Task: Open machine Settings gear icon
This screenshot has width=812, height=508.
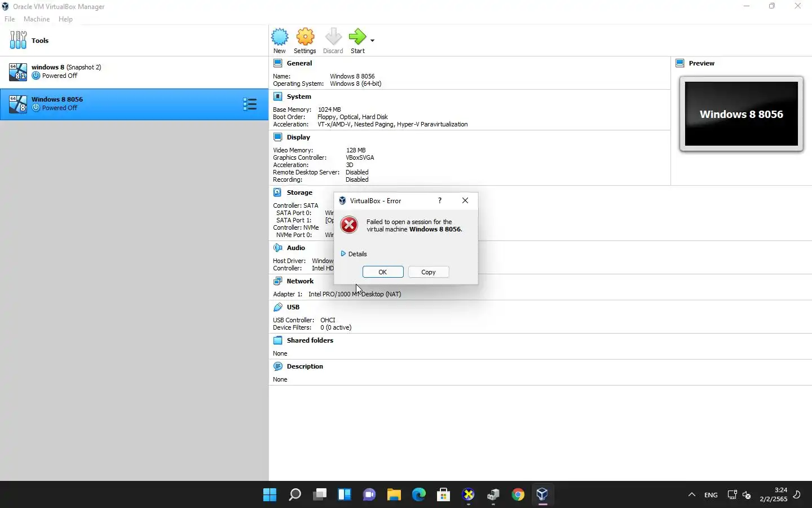Action: click(x=305, y=37)
